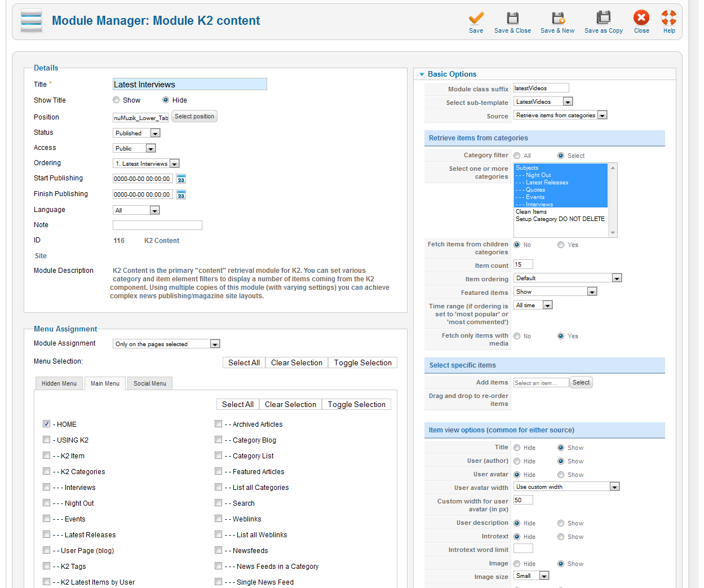Check the Archived Articles checkbox

click(x=218, y=424)
